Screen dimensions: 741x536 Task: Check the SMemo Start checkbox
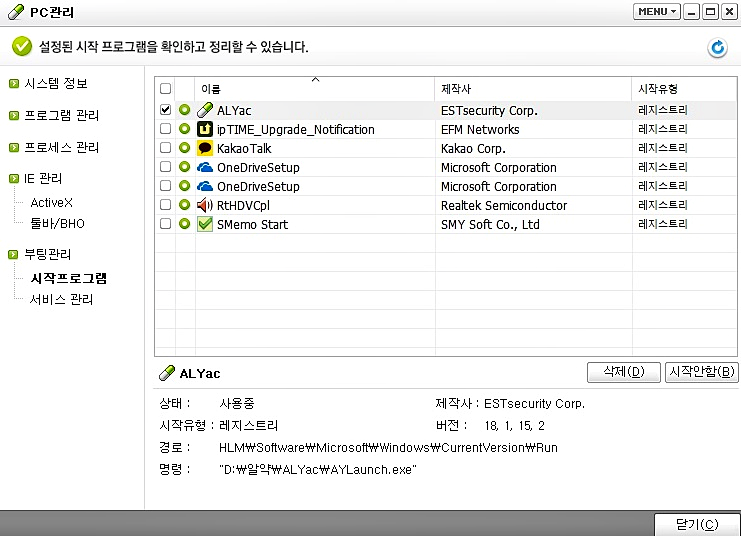[165, 224]
